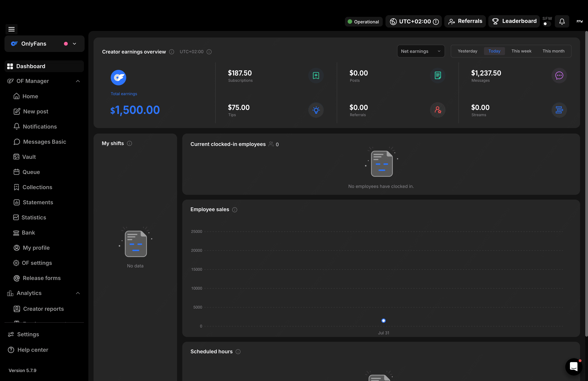Click the Subscriptions earnings icon

[x=316, y=75]
